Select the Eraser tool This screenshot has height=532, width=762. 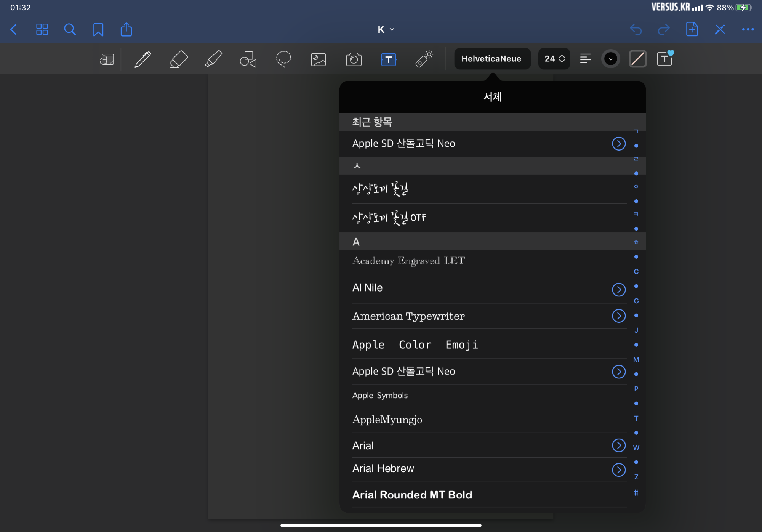coord(178,59)
